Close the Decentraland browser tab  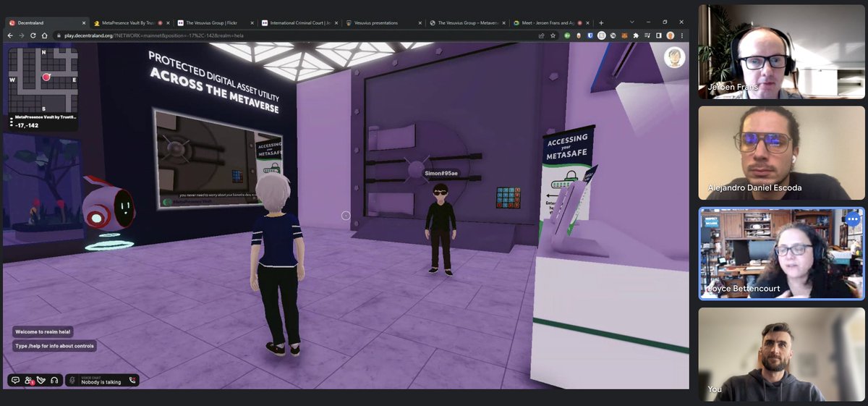84,23
